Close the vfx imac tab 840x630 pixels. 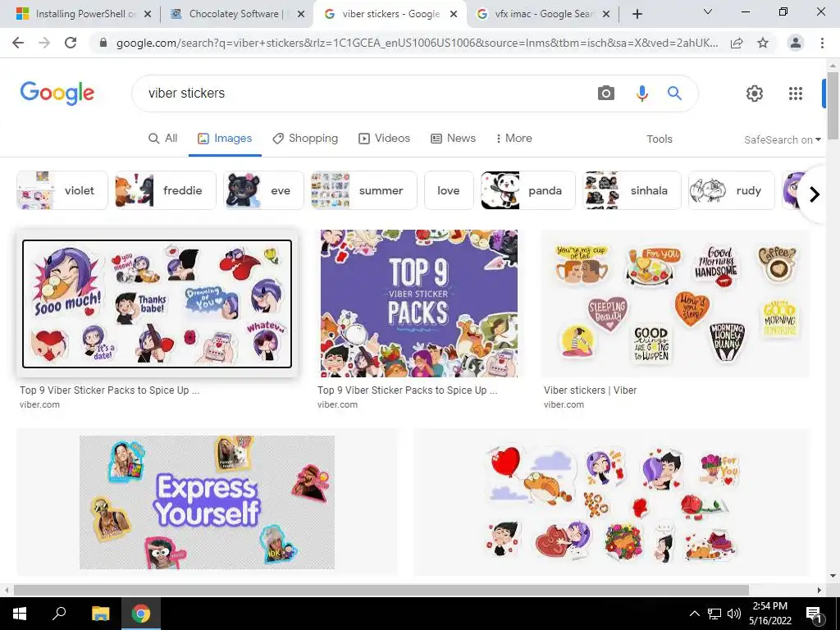[606, 15]
